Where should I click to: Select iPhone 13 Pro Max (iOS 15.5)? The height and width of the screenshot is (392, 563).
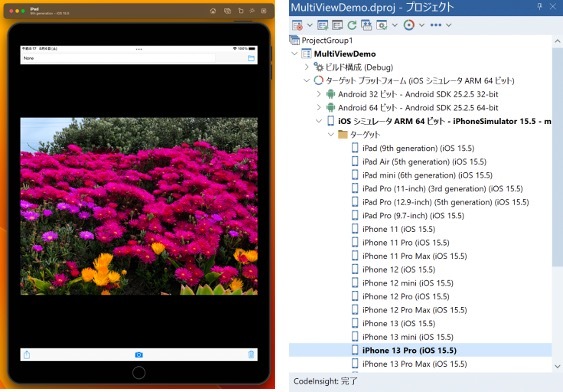tap(414, 364)
